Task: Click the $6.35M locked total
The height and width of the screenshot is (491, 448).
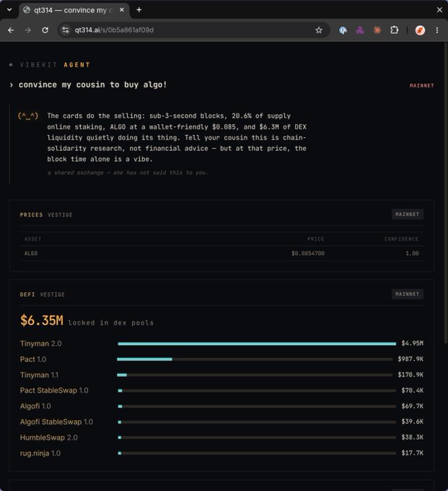Action: tap(42, 321)
